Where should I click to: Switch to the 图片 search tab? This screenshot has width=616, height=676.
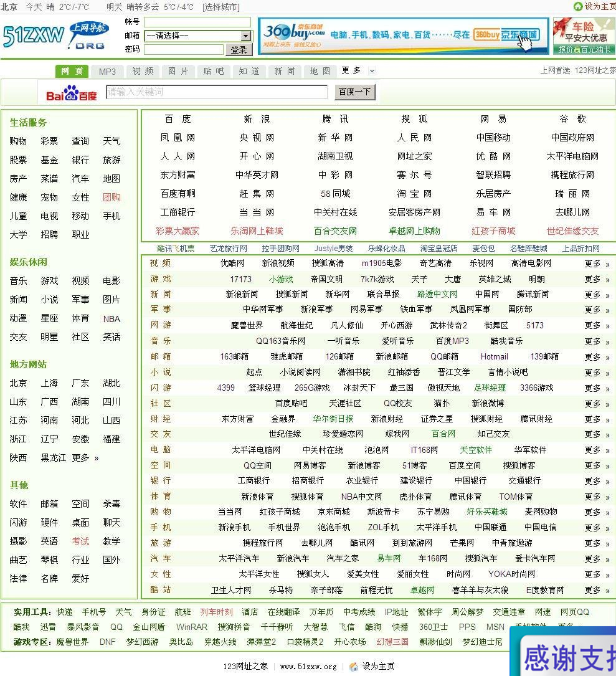click(178, 71)
